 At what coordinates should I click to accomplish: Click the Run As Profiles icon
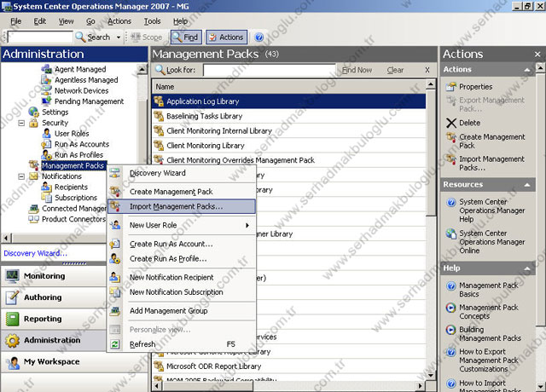46,155
